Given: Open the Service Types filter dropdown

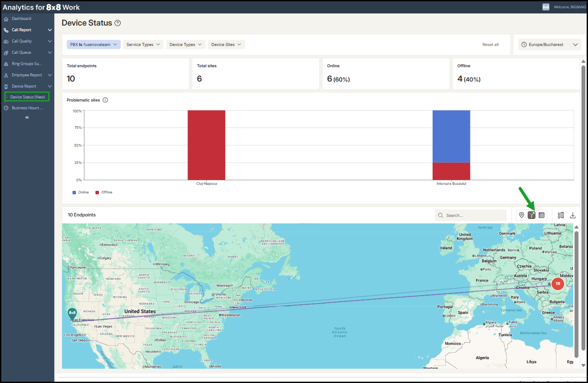Looking at the screenshot, I should (x=144, y=45).
